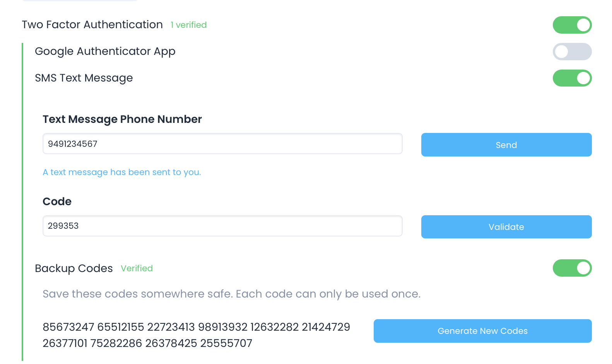Screen dimensions: 612x364
Task: Turn off the Backup Codes toggle
Action: [572, 268]
